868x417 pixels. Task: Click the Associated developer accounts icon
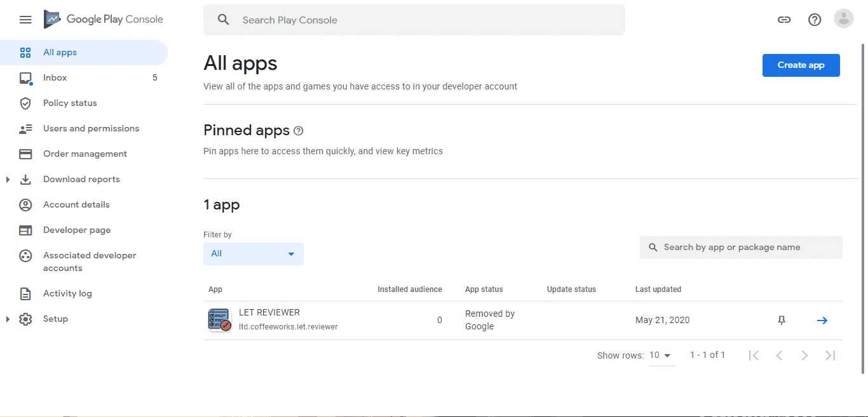(25, 256)
